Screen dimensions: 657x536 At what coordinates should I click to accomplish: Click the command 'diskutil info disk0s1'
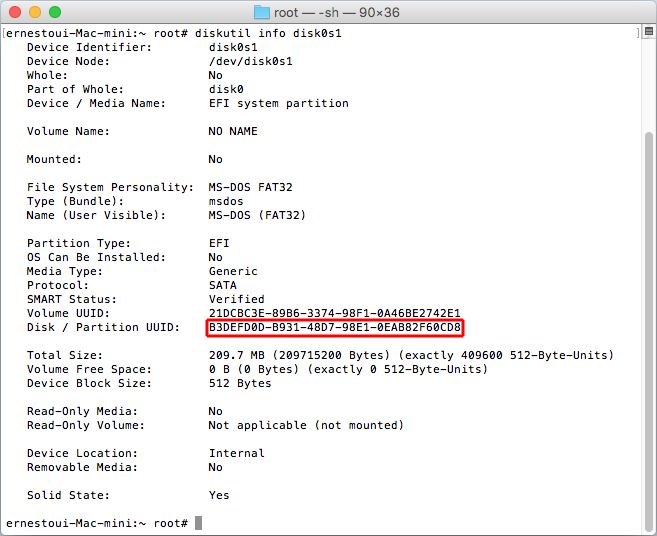coord(268,33)
